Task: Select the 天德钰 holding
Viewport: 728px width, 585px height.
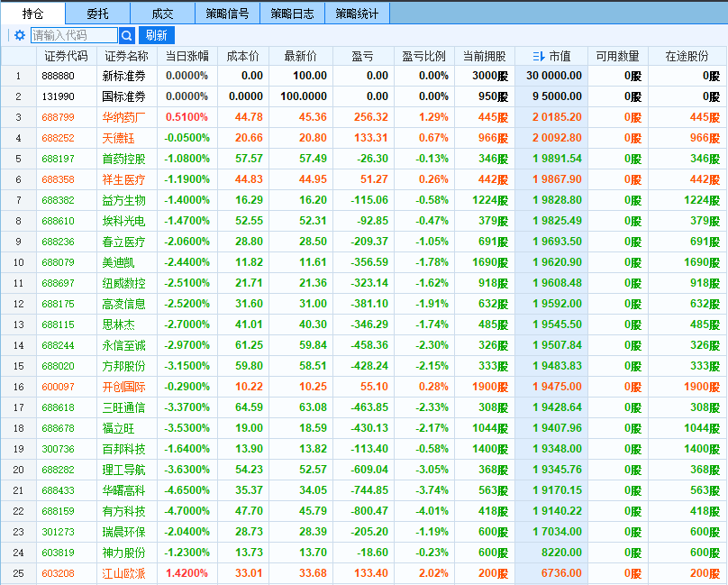Action: [118, 138]
